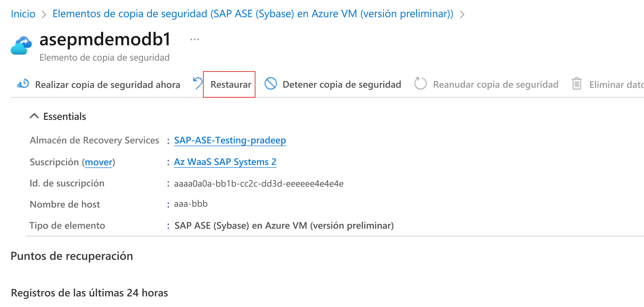Screen dimensions: 644x307
Task: Select Reanudar copia de seguridad
Action: coord(495,84)
